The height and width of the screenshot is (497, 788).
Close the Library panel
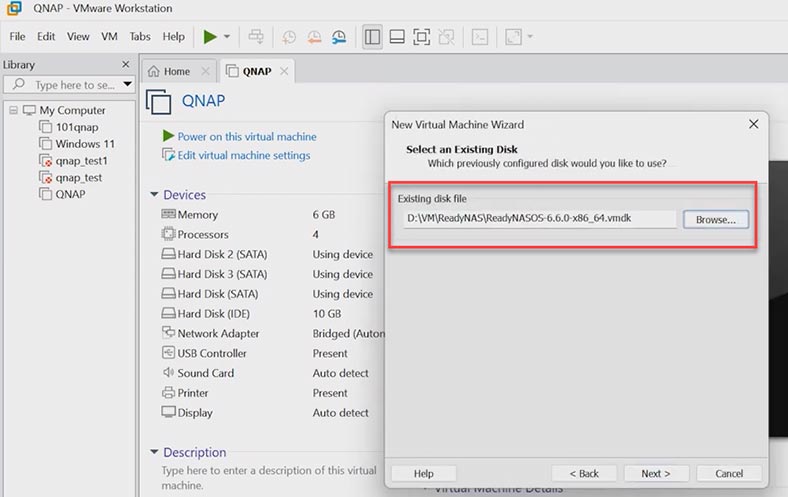click(126, 64)
